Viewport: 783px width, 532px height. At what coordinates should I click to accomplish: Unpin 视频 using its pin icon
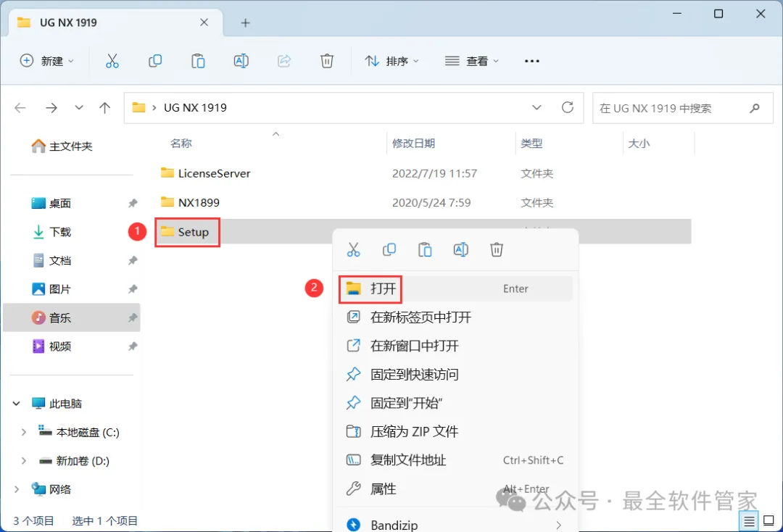pos(133,346)
